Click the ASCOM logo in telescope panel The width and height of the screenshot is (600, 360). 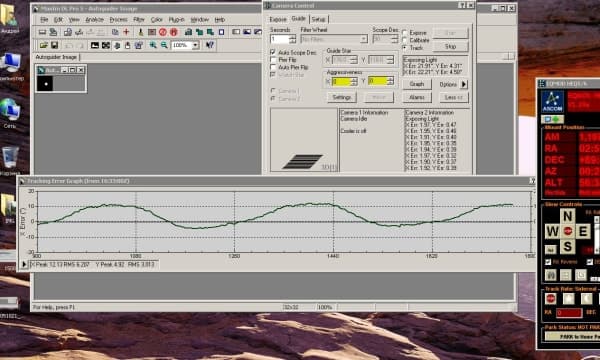tap(552, 101)
